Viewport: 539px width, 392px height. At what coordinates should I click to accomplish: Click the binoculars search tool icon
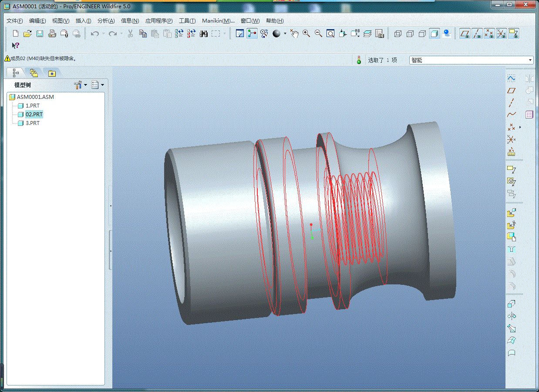pyautogui.click(x=204, y=34)
